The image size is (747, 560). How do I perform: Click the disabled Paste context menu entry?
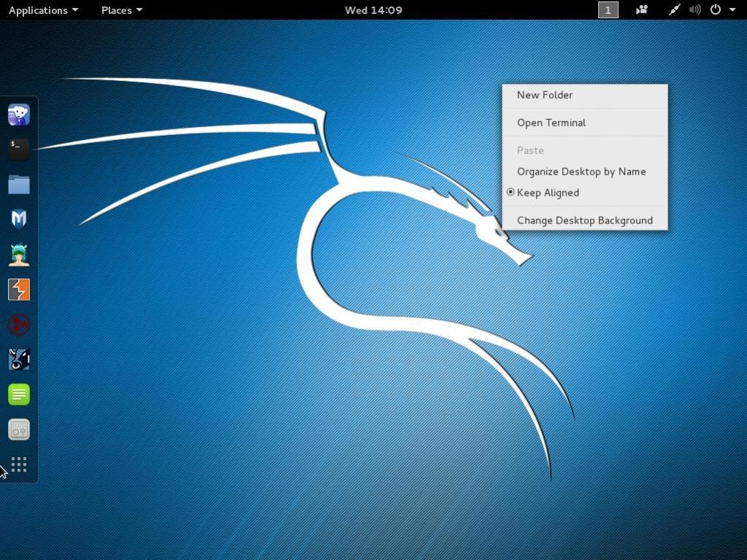[585, 150]
